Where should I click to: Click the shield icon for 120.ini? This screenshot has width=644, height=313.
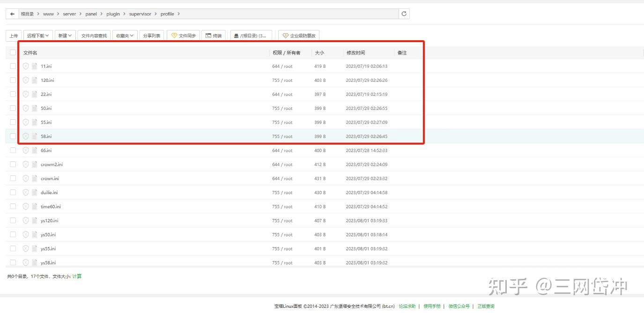tap(26, 80)
